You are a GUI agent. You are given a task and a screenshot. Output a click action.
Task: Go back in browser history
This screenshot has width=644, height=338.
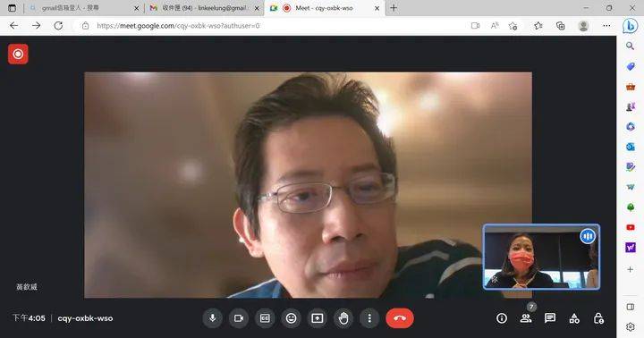click(14, 25)
